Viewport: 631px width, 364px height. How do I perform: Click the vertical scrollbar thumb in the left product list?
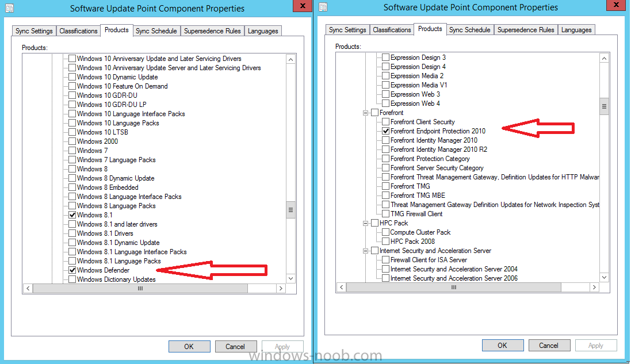[290, 210]
